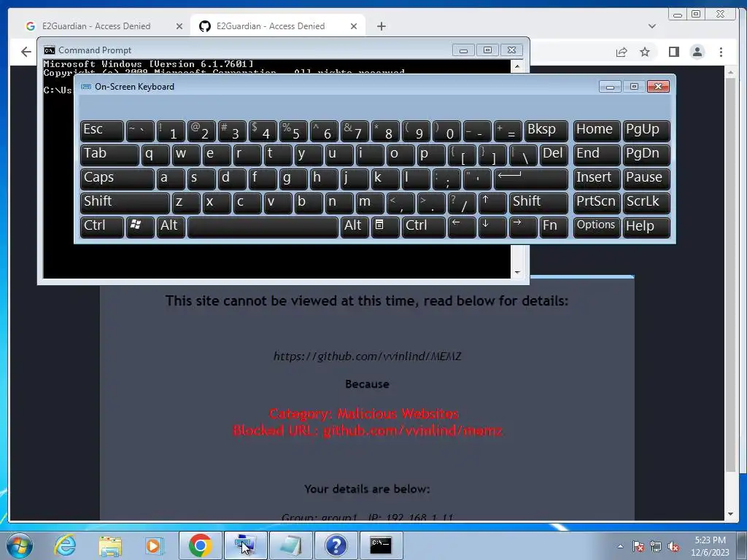Click the number 5 key

(x=293, y=131)
